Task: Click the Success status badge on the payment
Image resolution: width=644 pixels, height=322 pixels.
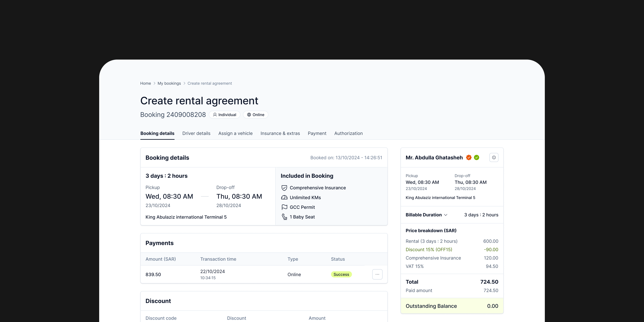Action: coord(341,274)
